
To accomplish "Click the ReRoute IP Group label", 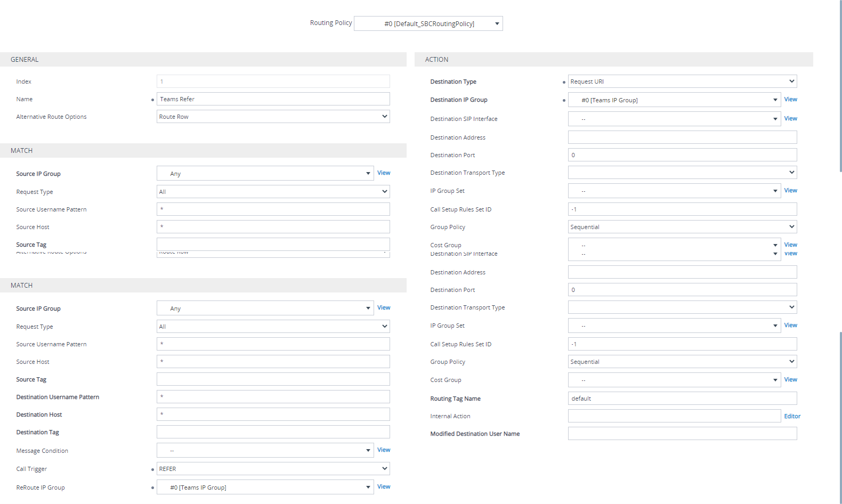I will 41,487.
